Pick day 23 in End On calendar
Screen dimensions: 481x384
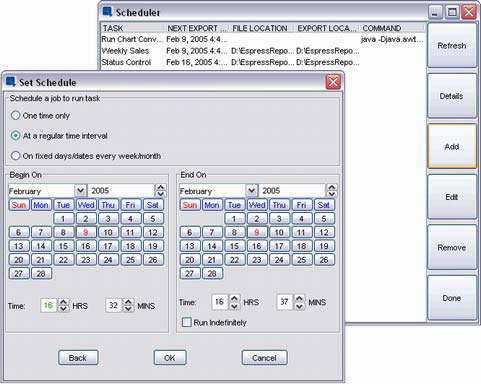click(257, 260)
